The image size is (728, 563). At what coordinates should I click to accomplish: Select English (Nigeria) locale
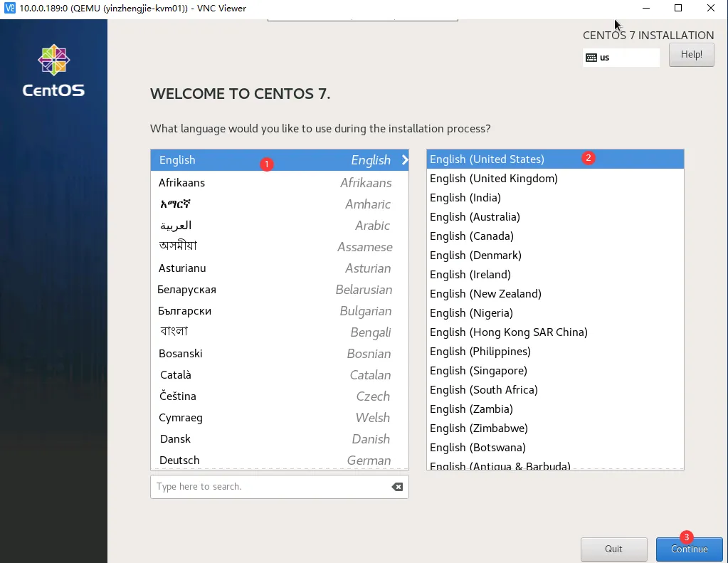point(555,312)
